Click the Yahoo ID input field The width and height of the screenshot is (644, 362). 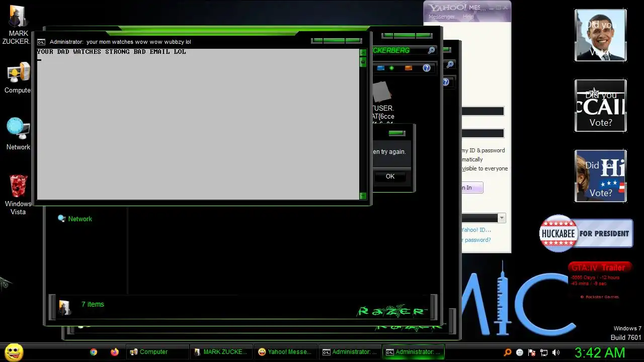[482, 111]
